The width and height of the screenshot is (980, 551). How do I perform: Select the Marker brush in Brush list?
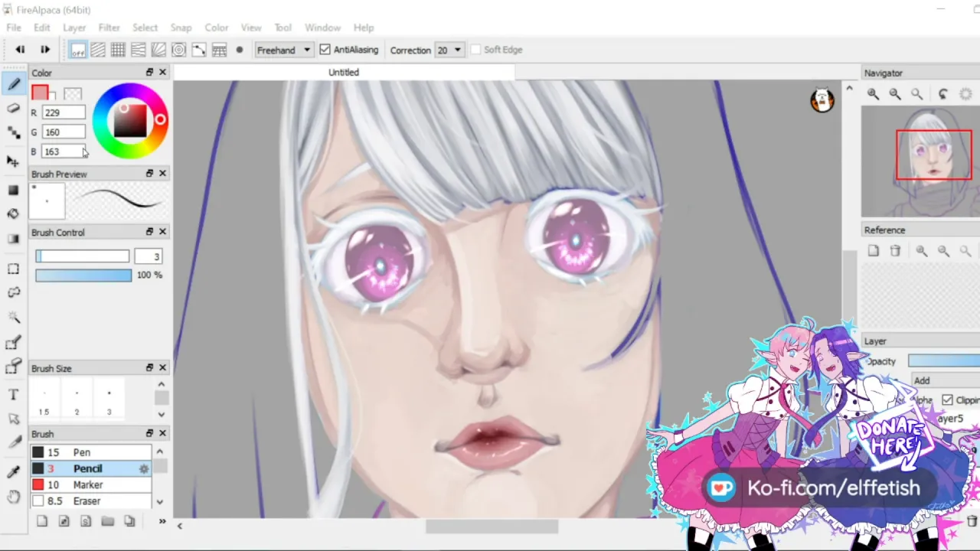coord(91,484)
